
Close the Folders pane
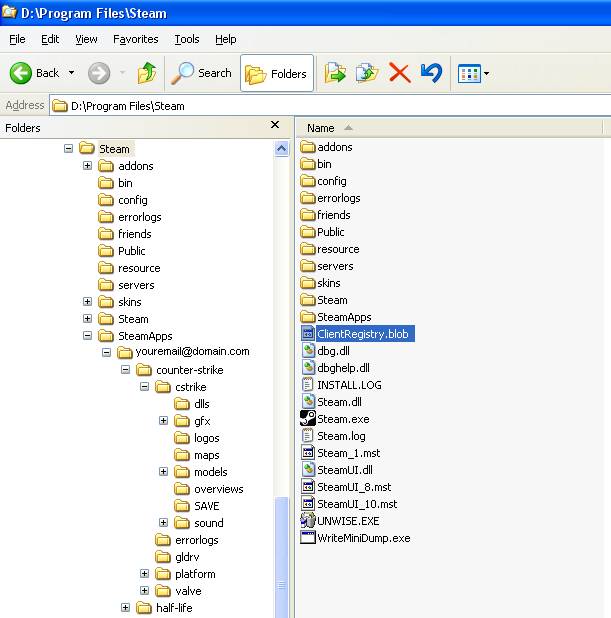click(x=275, y=125)
